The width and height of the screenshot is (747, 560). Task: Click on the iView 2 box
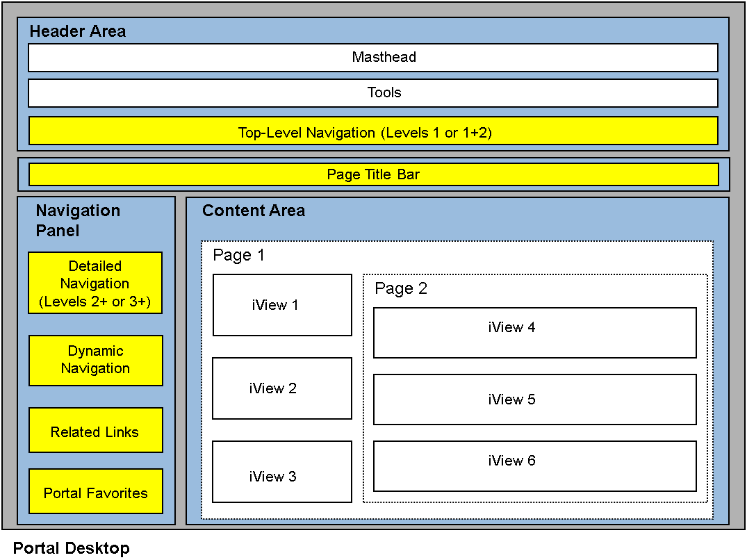pyautogui.click(x=282, y=388)
